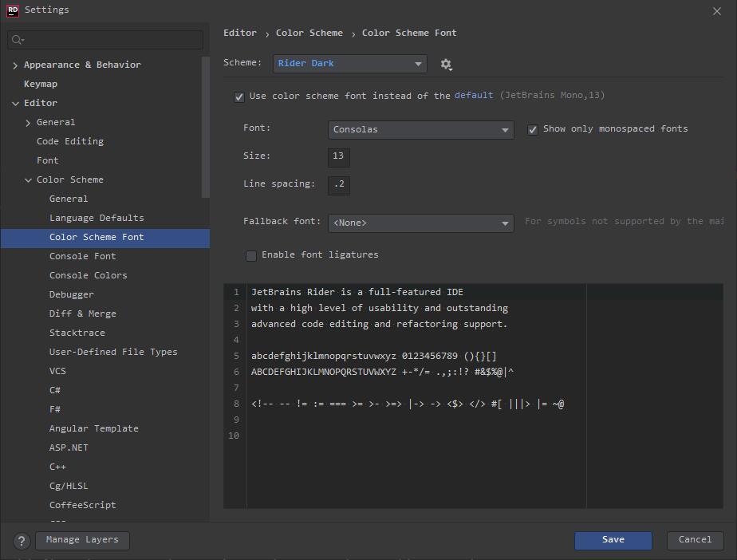
Task: Close the Settings dialog window
Action: click(x=716, y=11)
